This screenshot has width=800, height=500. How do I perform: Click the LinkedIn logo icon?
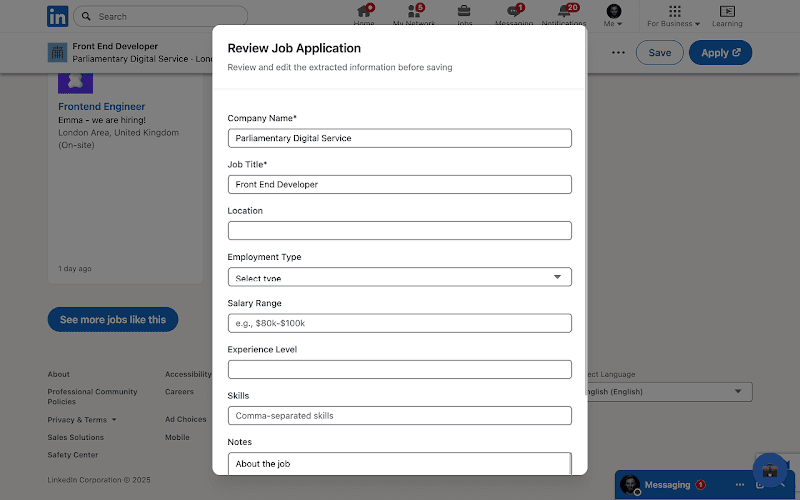pyautogui.click(x=58, y=16)
